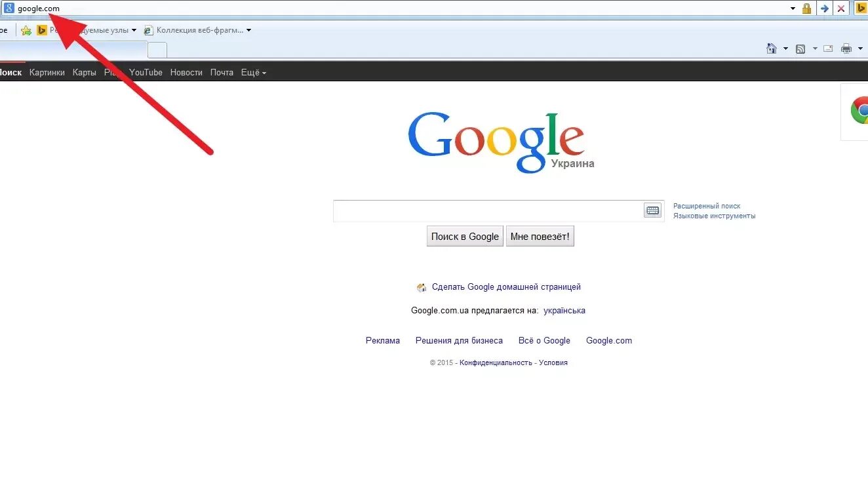Screen dimensions: 868x489
Task: Expand the recommended sites favorites dropdown arrow
Action: (134, 30)
